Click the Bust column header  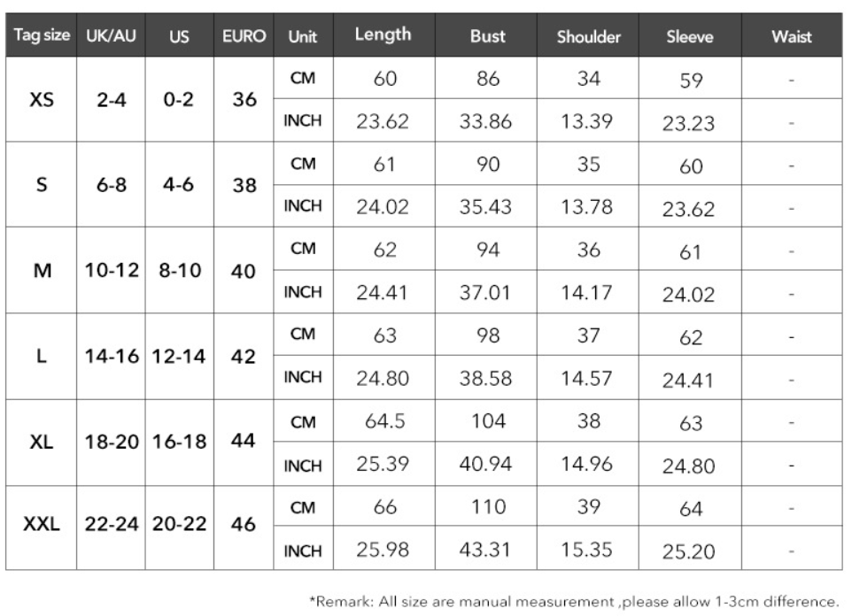click(486, 35)
